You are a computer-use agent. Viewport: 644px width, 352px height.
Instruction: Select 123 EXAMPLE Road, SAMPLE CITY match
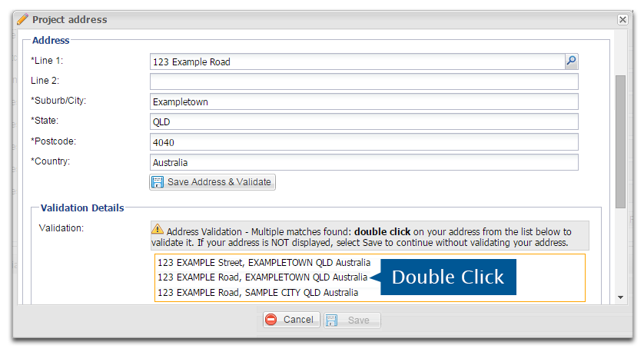(x=258, y=293)
